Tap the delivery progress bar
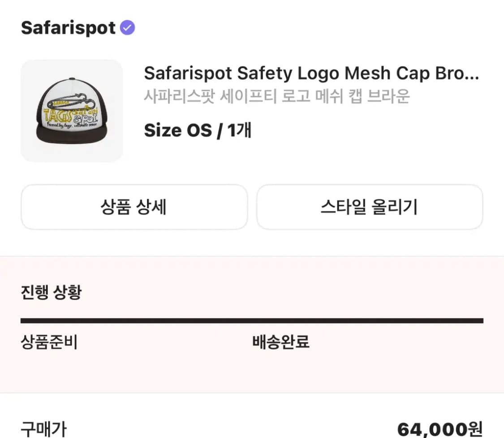Image resolution: width=504 pixels, height=438 pixels. [x=252, y=319]
